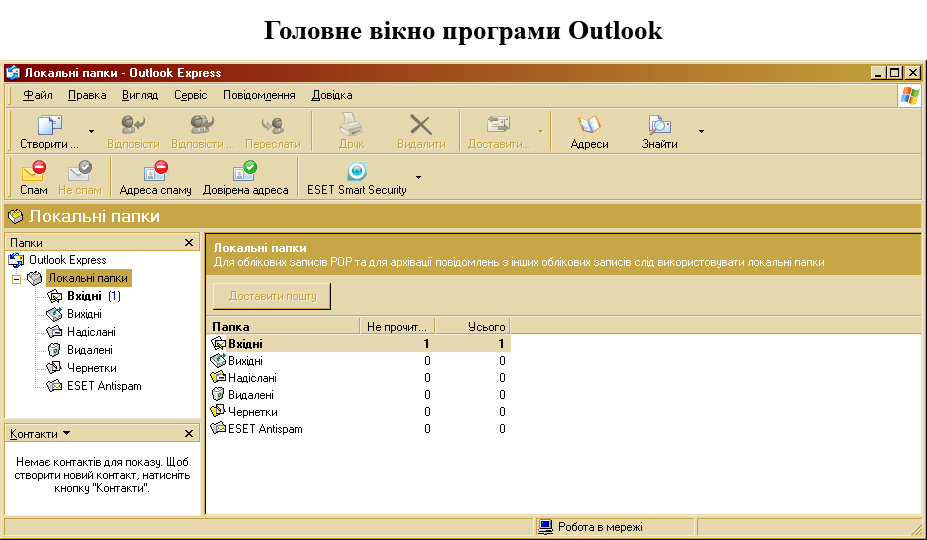Click the Outlook Express title bar icon
This screenshot has width=927, height=540.
tap(12, 73)
